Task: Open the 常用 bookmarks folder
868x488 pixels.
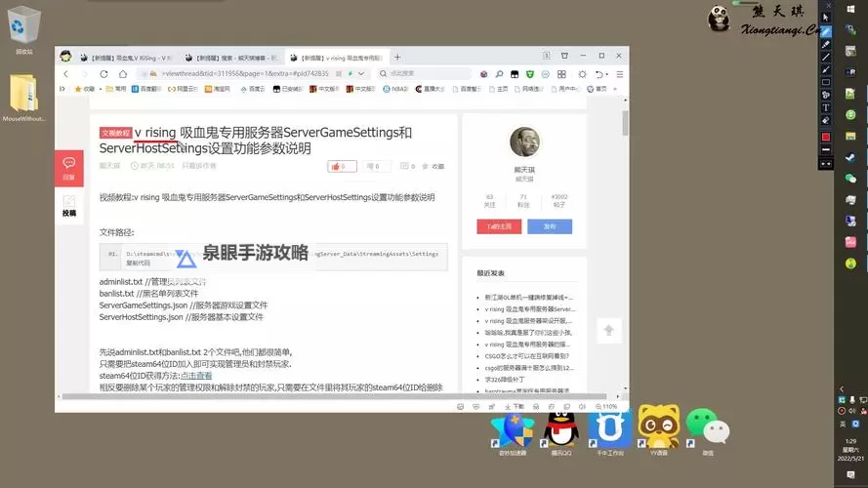Action: (115, 89)
